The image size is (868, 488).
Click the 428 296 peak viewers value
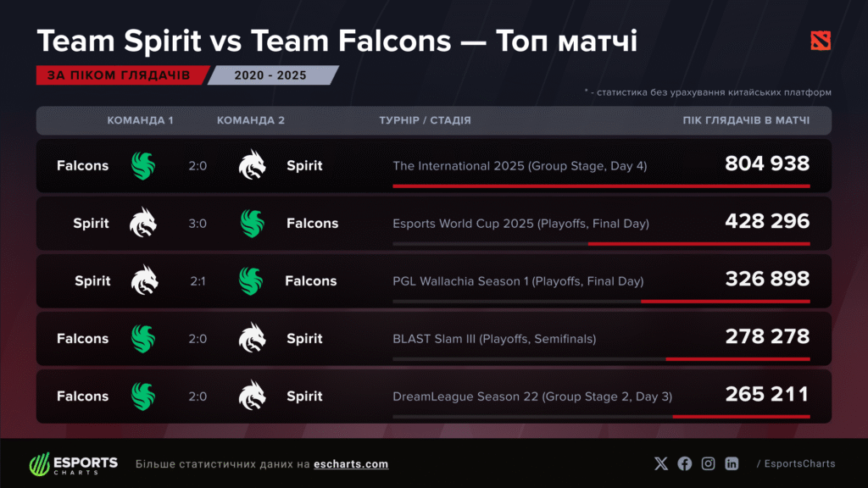767,222
